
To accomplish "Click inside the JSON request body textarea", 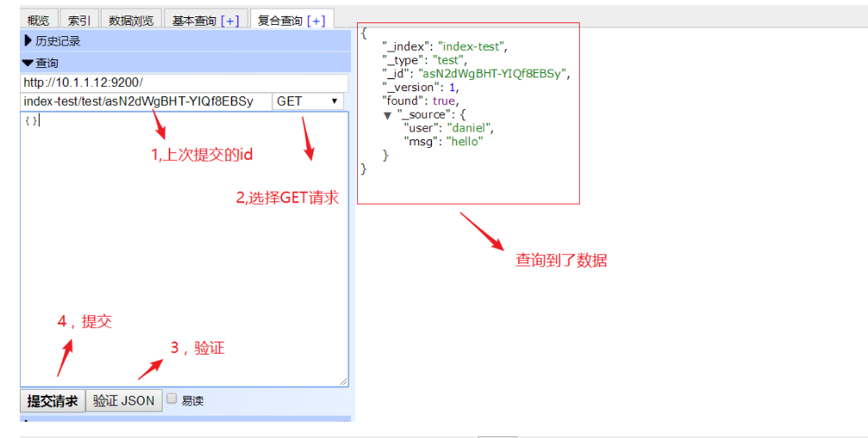I will click(184, 250).
